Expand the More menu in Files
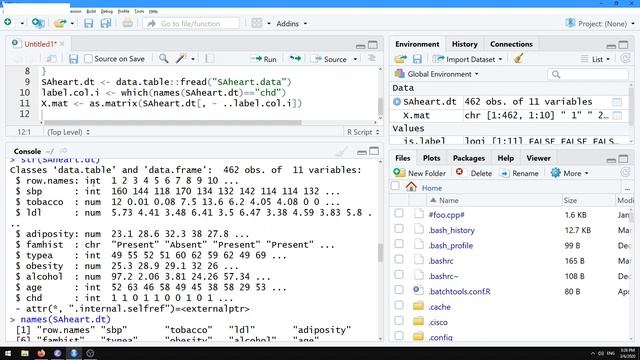This screenshot has width=640, height=360. pos(570,173)
